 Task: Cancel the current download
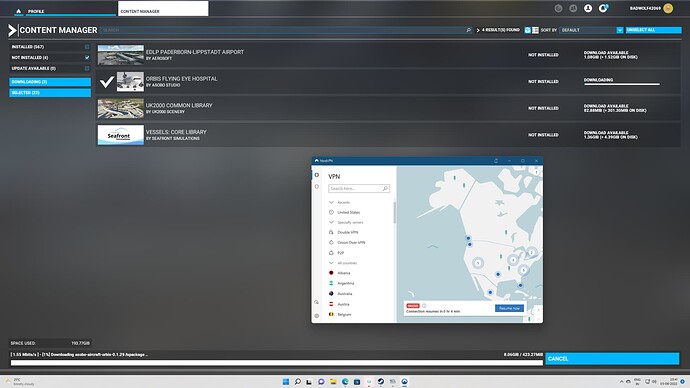tap(612, 359)
